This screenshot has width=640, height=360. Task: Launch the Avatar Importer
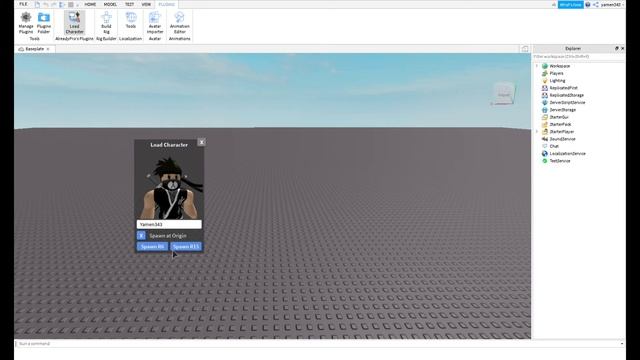click(x=155, y=23)
